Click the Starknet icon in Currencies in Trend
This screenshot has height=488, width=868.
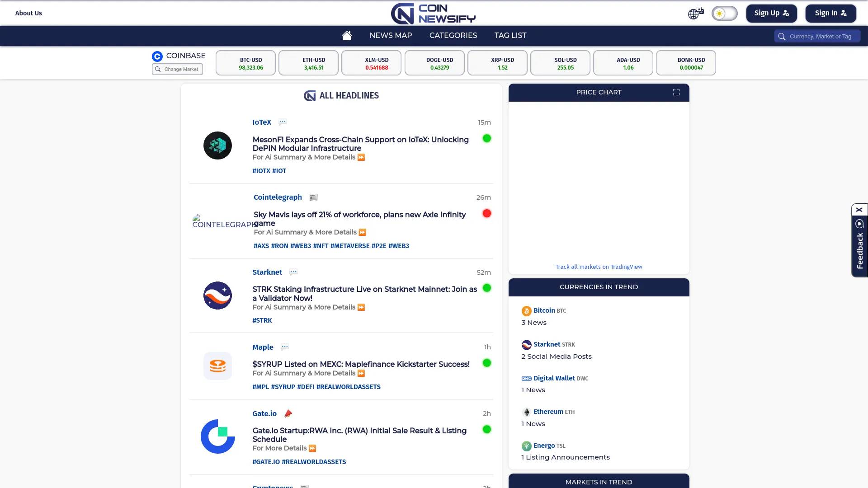[x=526, y=345]
